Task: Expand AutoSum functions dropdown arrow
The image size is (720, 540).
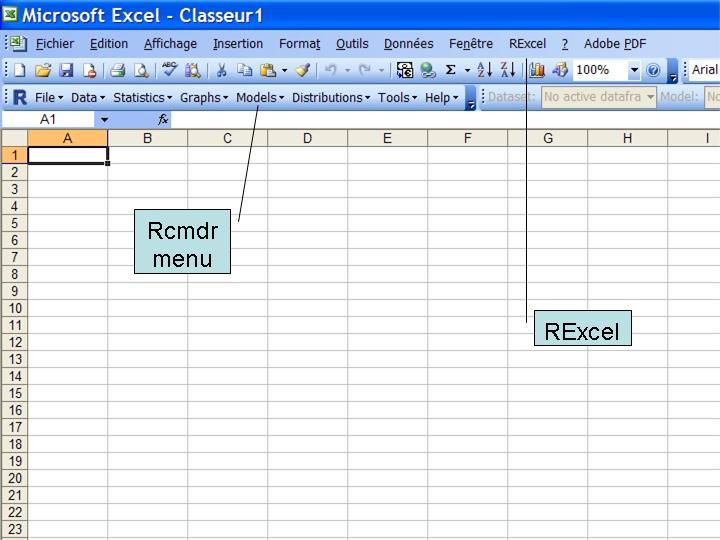Action: point(467,70)
